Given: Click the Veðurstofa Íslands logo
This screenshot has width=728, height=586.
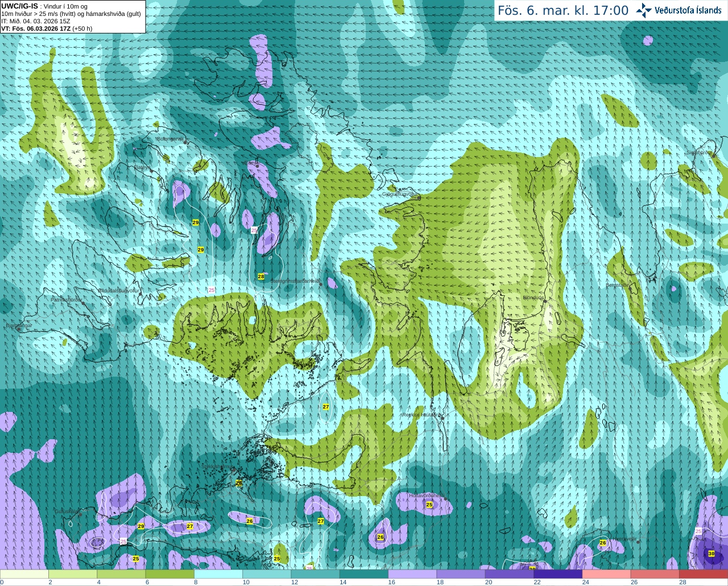Looking at the screenshot, I should pos(679,10).
